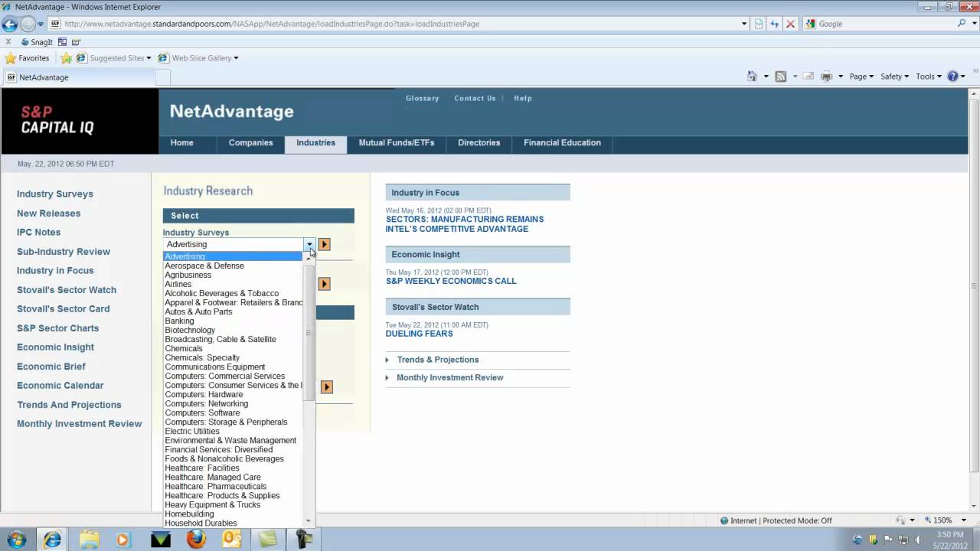This screenshot has width=980, height=551.
Task: Select Biotechnology from the list
Action: point(190,330)
